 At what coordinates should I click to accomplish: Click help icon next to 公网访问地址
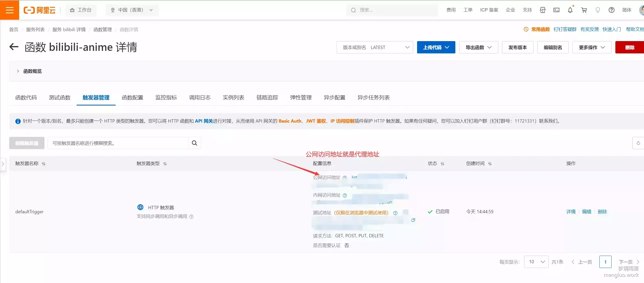point(345,178)
